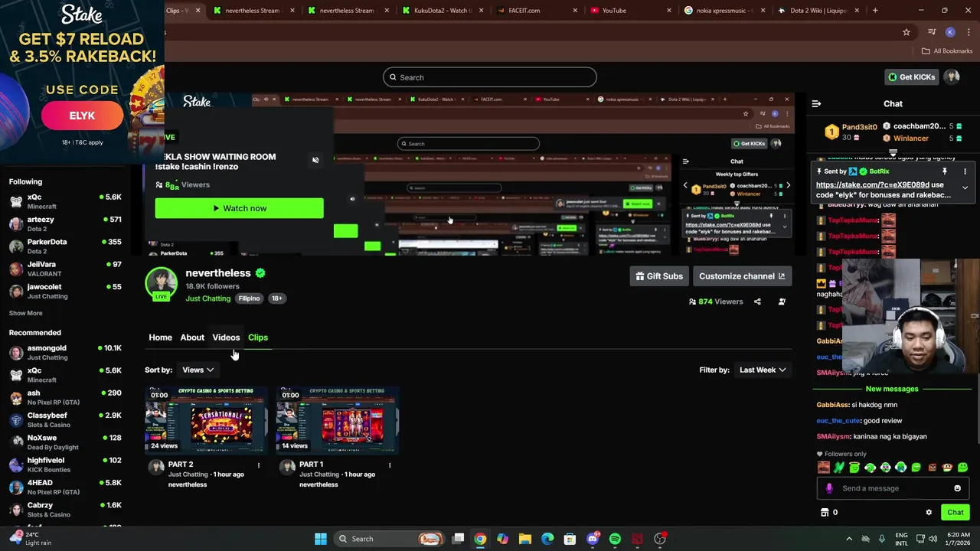Open the Last Week filter dropdown
This screenshot has width=980, height=551.
click(x=763, y=370)
